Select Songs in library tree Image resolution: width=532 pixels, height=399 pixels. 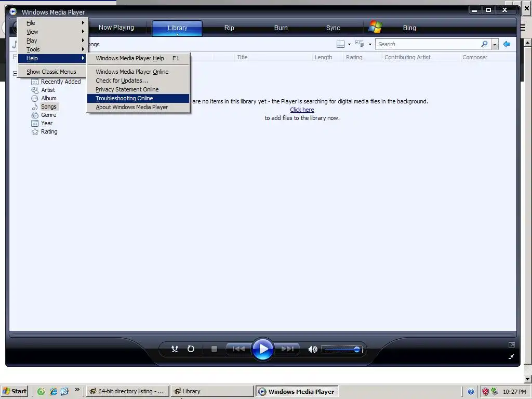click(x=48, y=107)
